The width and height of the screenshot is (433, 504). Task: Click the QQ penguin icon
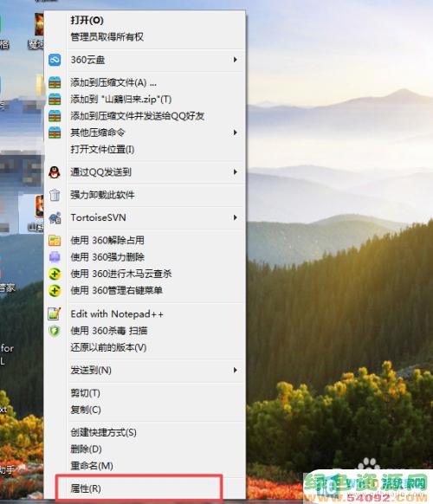pos(55,172)
